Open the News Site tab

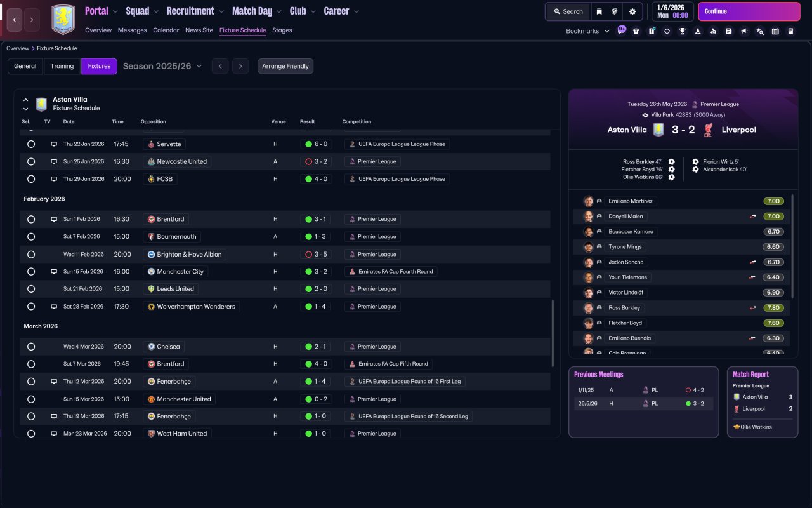199,30
